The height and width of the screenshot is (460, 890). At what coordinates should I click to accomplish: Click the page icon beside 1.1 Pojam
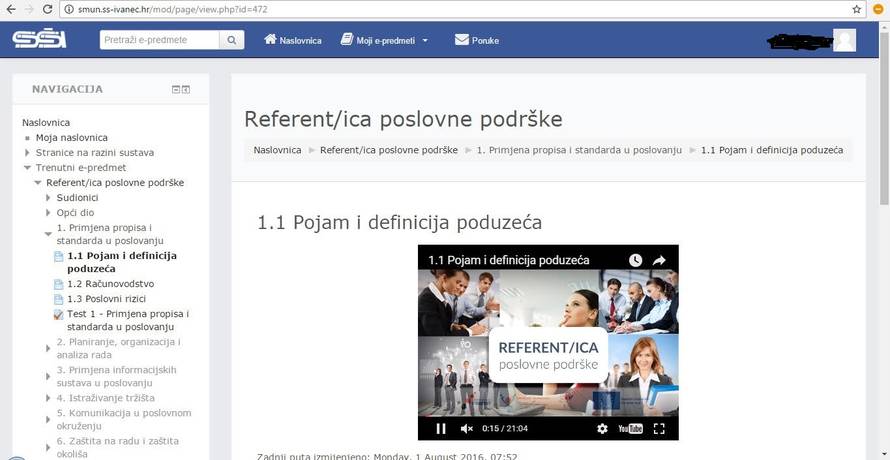(58, 256)
